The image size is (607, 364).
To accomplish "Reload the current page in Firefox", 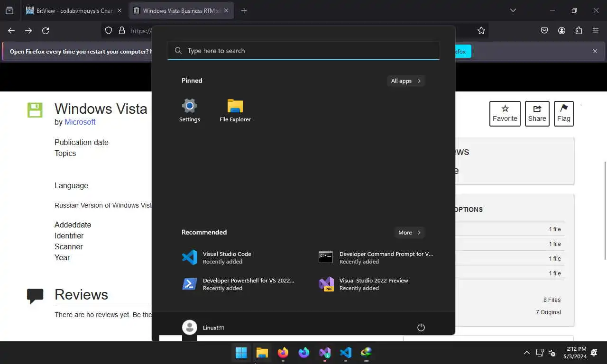I will click(x=46, y=30).
